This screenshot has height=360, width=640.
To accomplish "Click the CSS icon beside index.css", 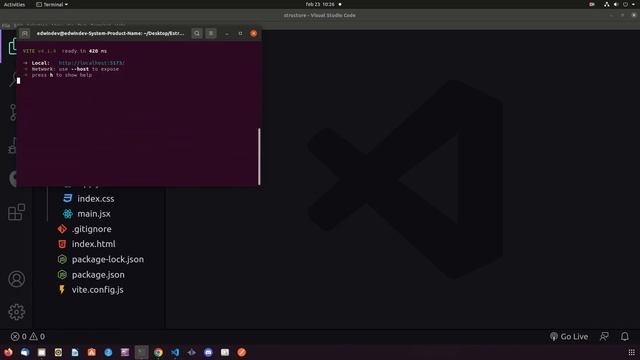I will tap(68, 198).
